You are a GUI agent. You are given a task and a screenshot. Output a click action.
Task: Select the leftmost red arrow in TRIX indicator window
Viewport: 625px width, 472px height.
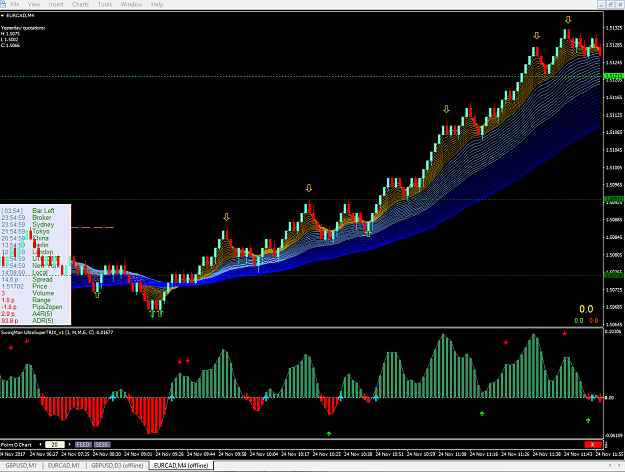click(x=11, y=348)
